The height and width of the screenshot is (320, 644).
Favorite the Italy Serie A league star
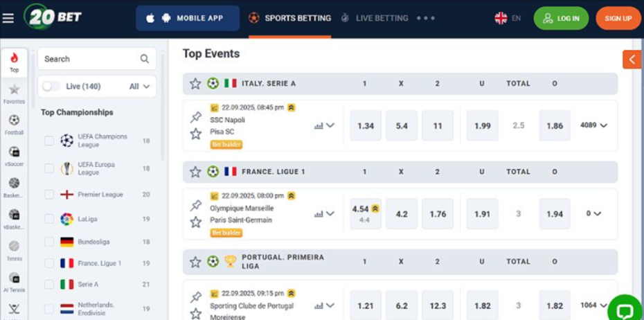point(195,83)
